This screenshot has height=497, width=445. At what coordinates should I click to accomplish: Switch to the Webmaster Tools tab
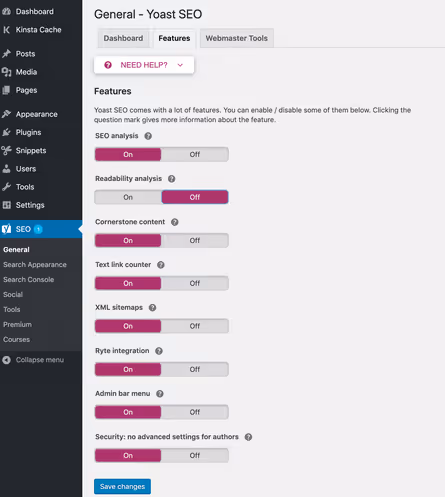(x=237, y=38)
